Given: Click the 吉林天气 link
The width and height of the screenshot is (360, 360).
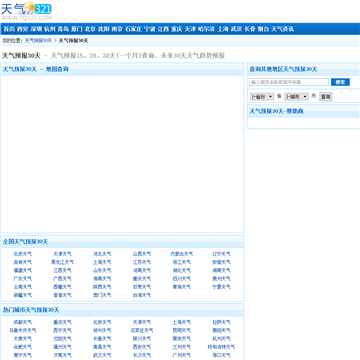Looking at the screenshot, I should click(x=23, y=262).
